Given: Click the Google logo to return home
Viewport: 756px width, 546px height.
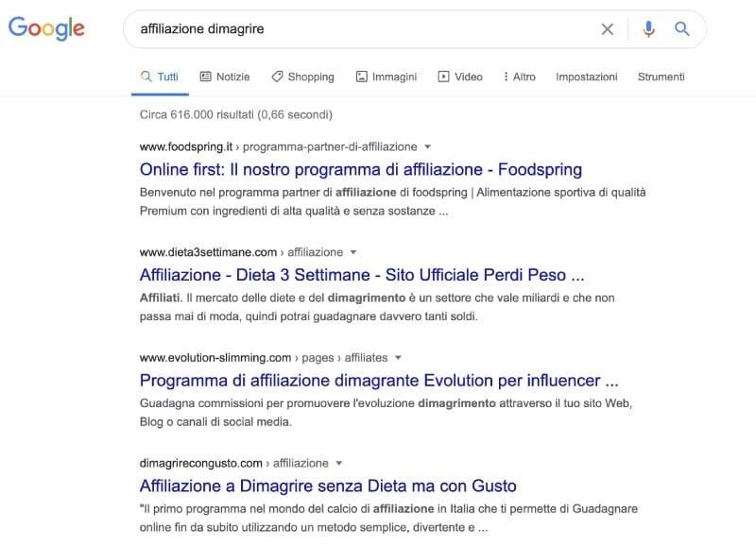Looking at the screenshot, I should 45,29.
